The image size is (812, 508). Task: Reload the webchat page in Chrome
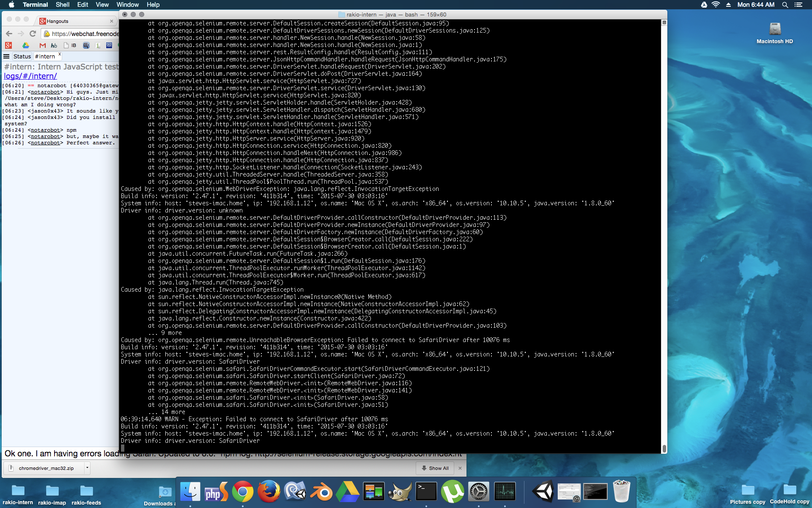point(33,33)
